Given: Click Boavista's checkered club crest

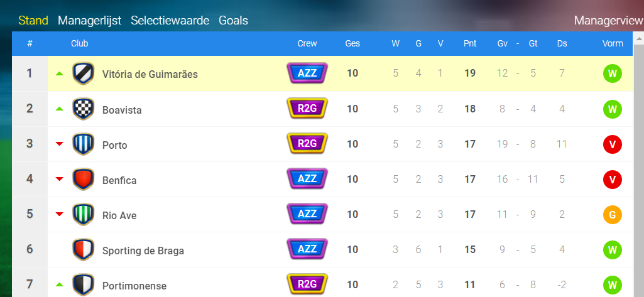Looking at the screenshot, I should [84, 109].
